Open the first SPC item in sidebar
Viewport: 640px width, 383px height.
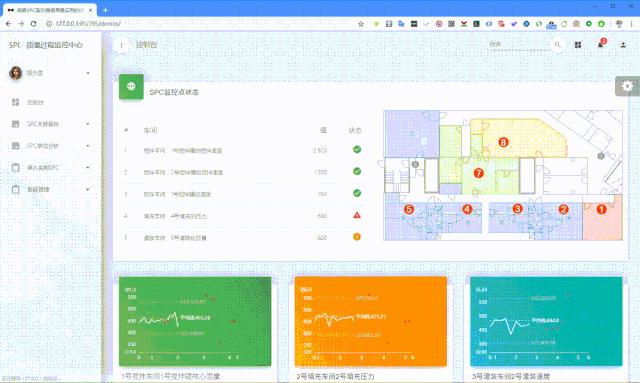[51, 124]
